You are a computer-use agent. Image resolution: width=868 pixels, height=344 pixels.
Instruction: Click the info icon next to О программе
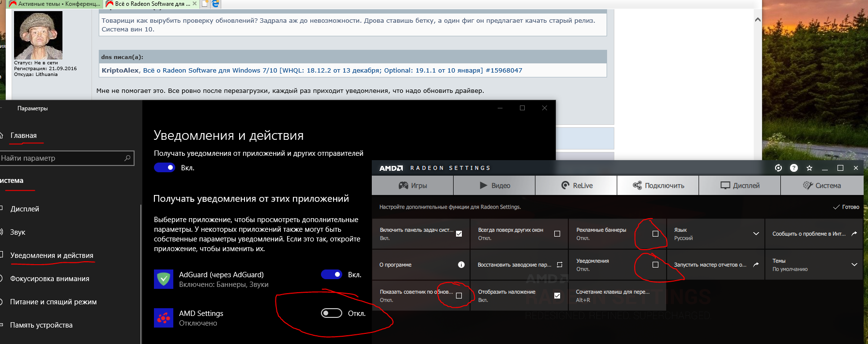461,265
